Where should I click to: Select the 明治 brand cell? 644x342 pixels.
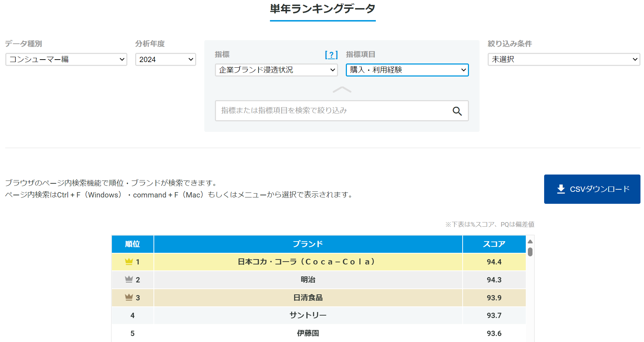(308, 280)
